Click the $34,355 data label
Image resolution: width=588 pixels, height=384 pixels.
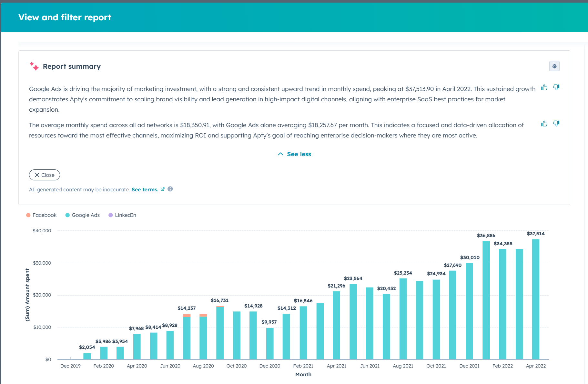pos(503,244)
